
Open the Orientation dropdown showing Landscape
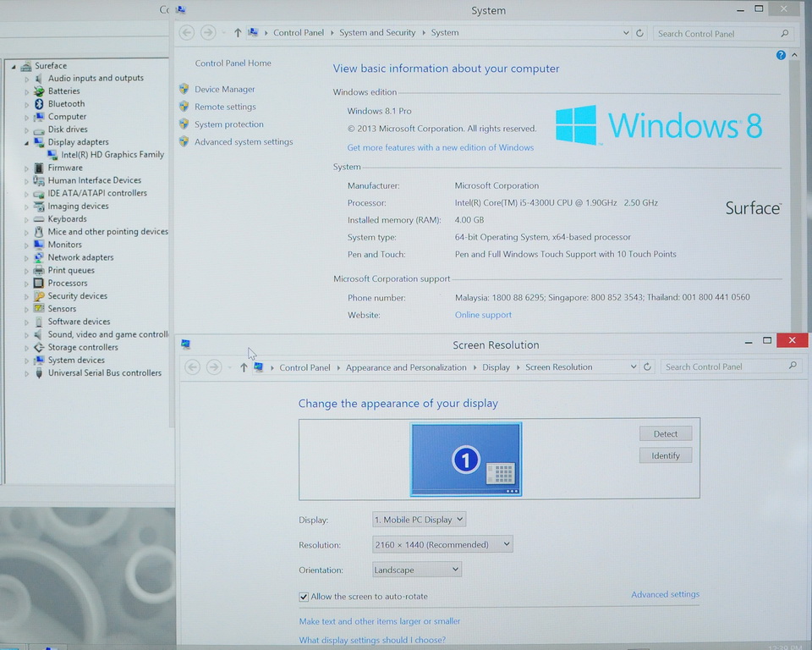click(x=417, y=570)
